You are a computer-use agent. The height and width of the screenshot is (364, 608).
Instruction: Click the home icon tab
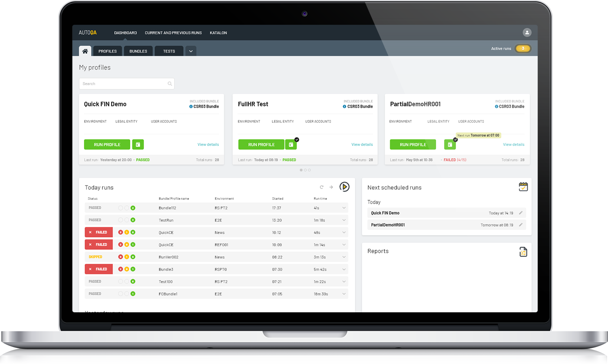pos(85,51)
